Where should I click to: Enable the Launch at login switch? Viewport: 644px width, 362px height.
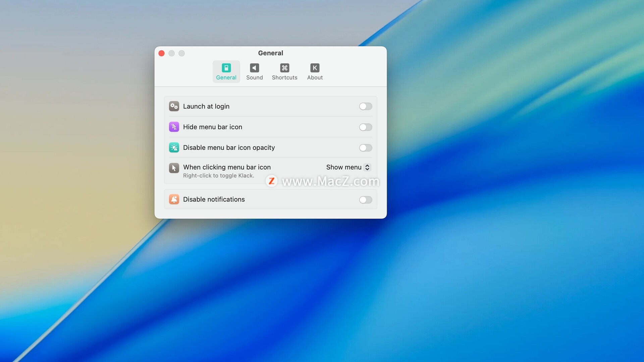tap(365, 106)
